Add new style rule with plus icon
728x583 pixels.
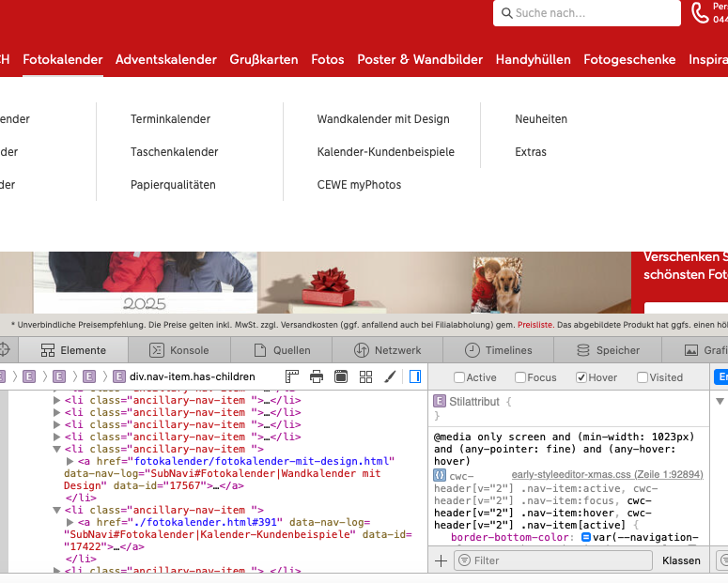[x=441, y=560]
